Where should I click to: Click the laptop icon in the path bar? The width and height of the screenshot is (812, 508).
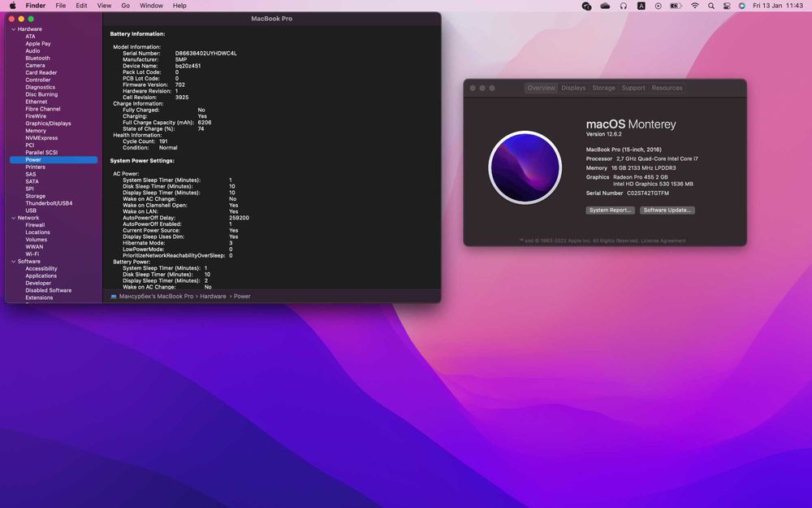coord(114,297)
